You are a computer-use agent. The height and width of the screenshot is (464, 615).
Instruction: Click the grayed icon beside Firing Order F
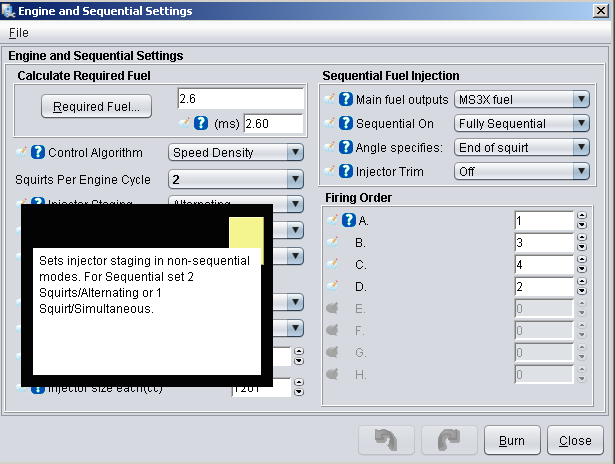click(x=332, y=330)
